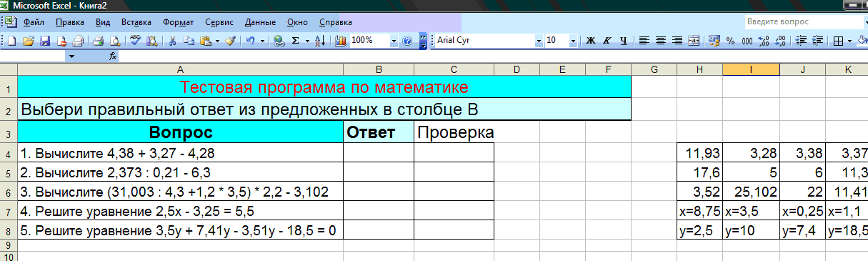
Task: Click answer cell B4 beside question 1
Action: coord(379,154)
